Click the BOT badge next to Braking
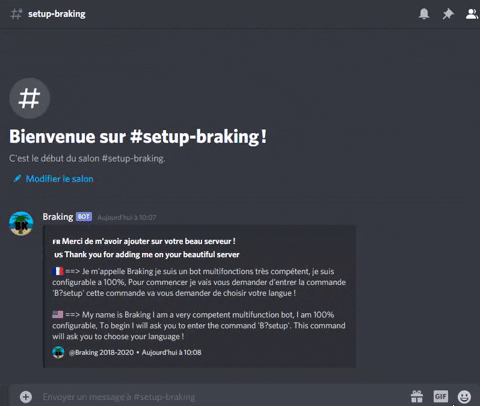The width and height of the screenshot is (480, 406). (84, 217)
